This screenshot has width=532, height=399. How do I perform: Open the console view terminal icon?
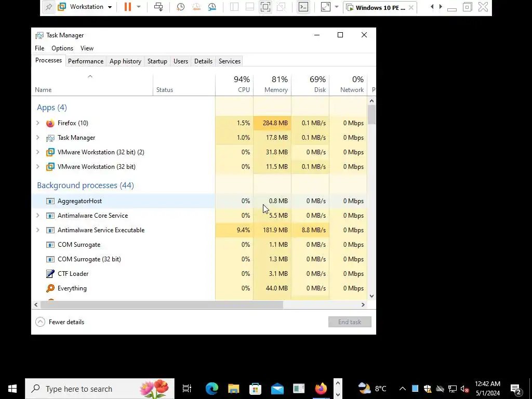pos(303,7)
